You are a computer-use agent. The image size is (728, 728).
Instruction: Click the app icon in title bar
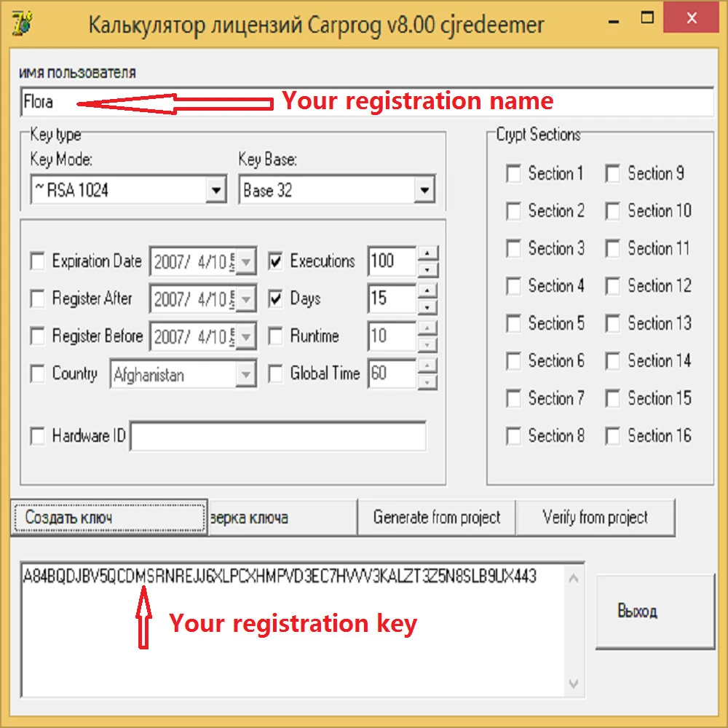(x=21, y=23)
